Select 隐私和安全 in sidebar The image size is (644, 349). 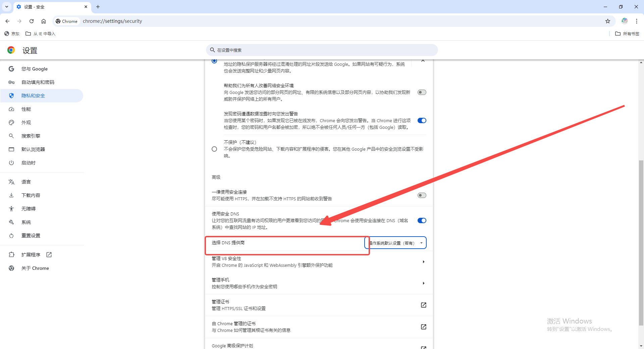tap(42, 96)
